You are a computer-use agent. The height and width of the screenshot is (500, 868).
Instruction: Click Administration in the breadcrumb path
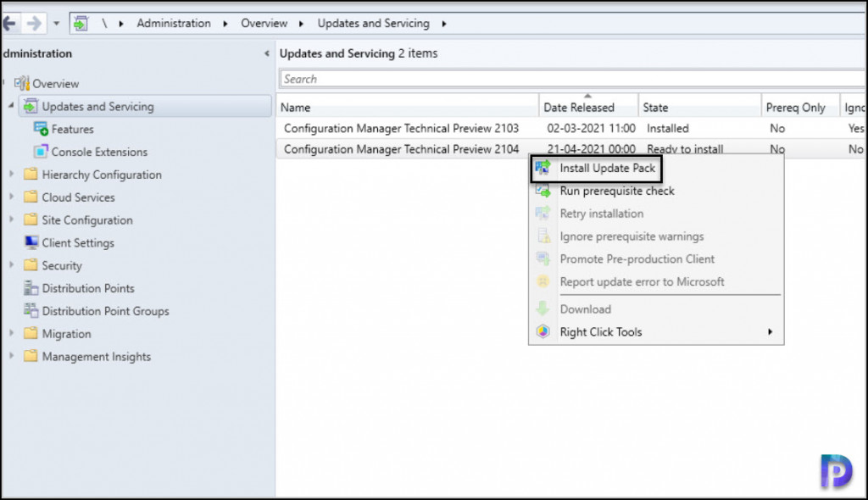click(x=174, y=23)
